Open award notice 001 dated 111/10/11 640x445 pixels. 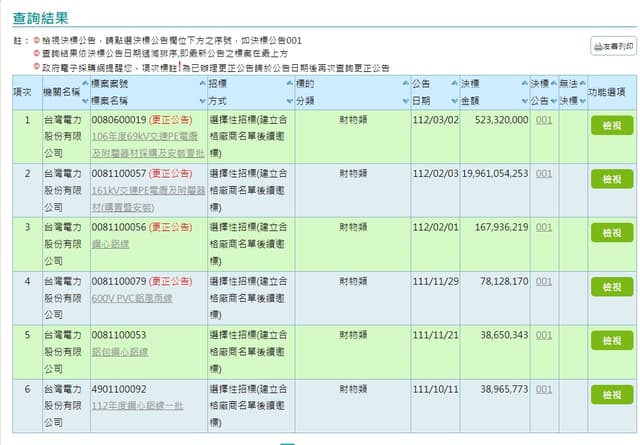(x=544, y=389)
